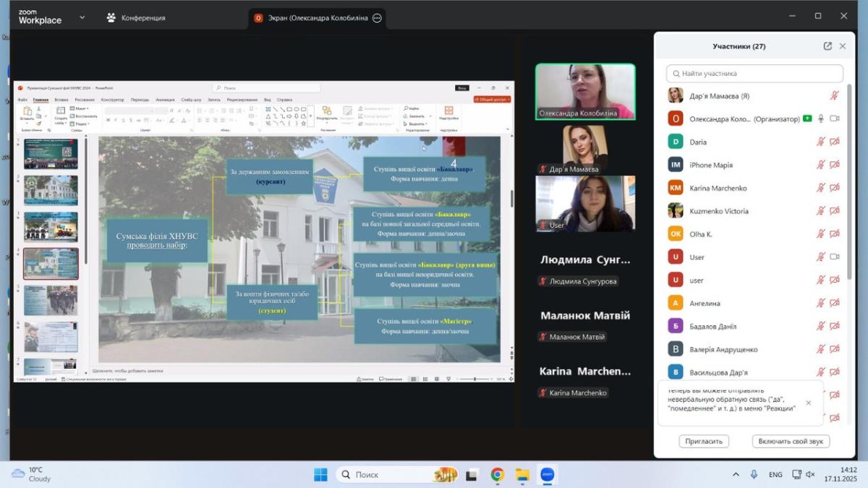Open more options on the Экран tab

377,18
